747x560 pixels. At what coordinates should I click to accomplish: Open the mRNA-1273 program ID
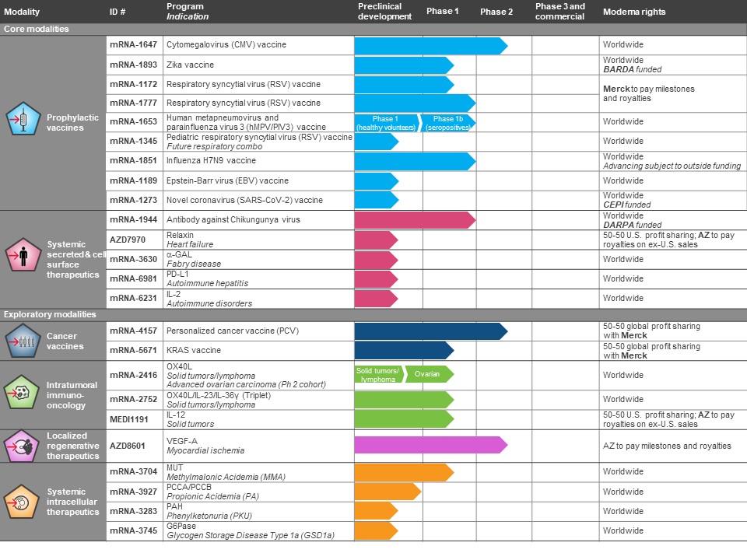coord(133,200)
